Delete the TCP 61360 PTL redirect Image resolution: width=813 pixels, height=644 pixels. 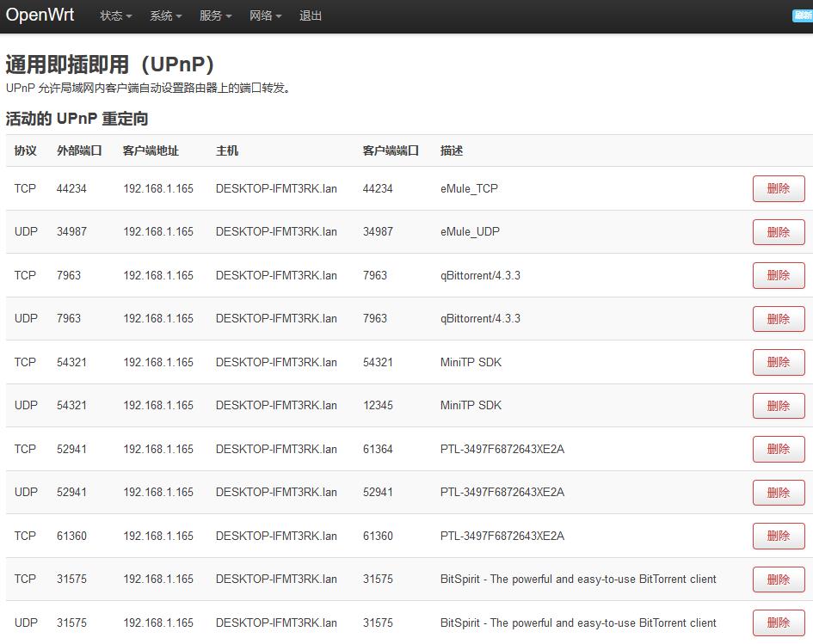(x=778, y=537)
